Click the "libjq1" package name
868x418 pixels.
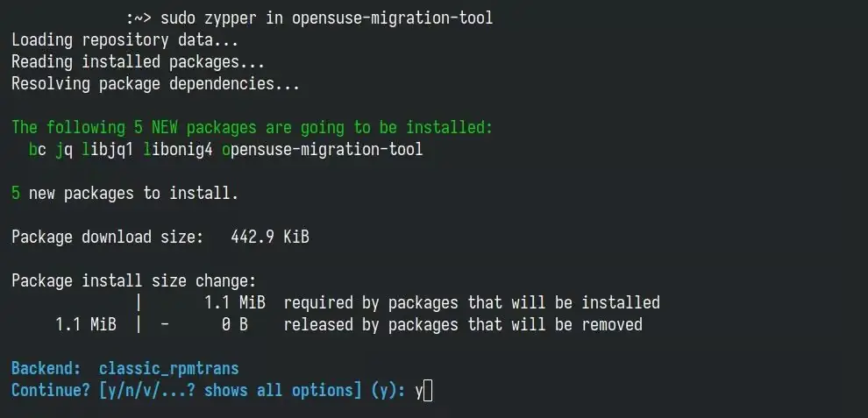coord(107,150)
